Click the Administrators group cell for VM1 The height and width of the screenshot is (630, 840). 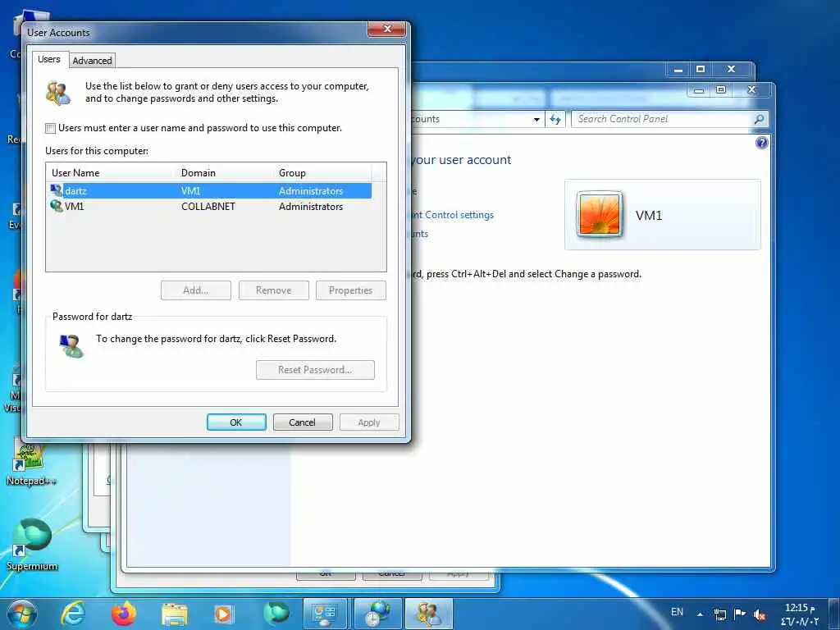coord(311,206)
